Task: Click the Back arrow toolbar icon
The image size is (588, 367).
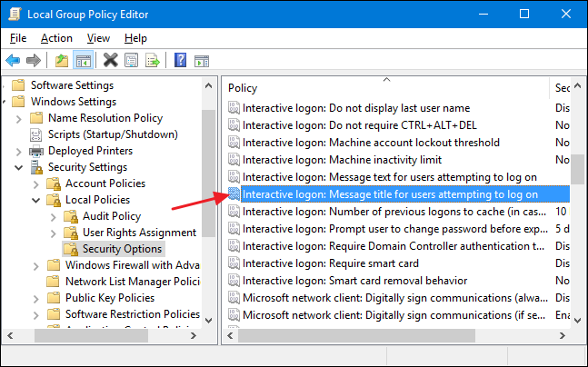Action: pyautogui.click(x=13, y=61)
